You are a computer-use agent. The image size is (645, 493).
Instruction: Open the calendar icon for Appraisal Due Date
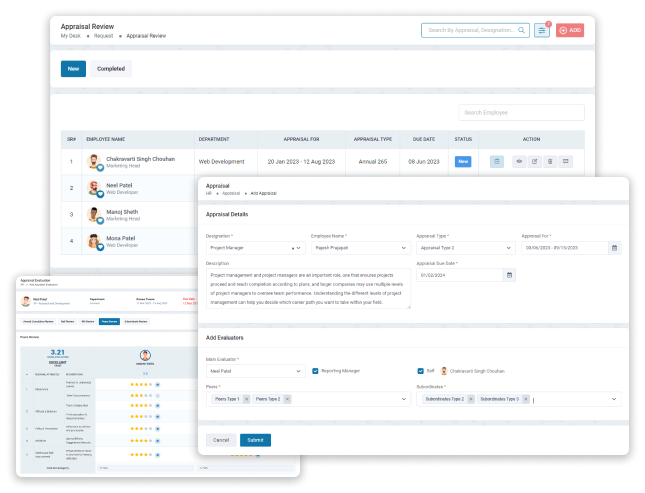coord(509,275)
